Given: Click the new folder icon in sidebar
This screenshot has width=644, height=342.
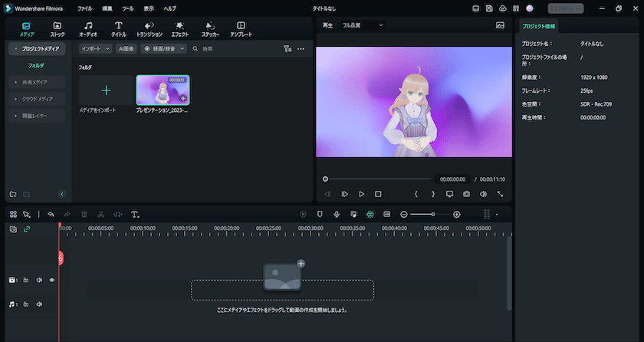Looking at the screenshot, I should click(x=13, y=194).
